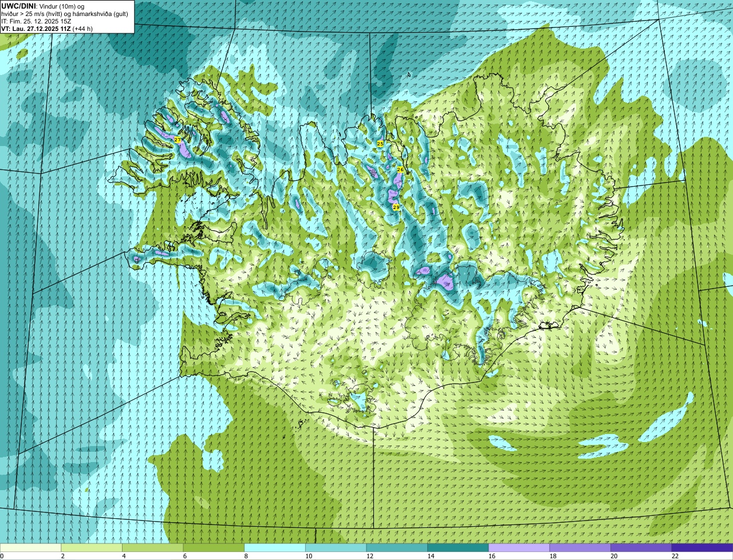Click the legend scale value 4
The height and width of the screenshot is (560, 733).
pyautogui.click(x=124, y=556)
